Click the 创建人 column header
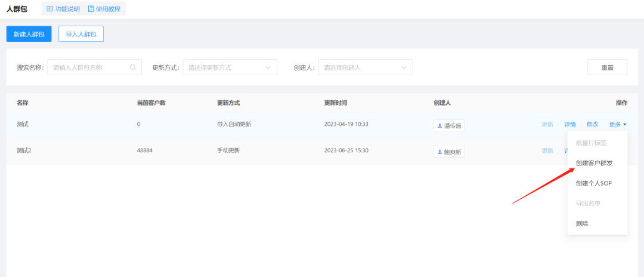This screenshot has height=277, width=644. pos(442,103)
